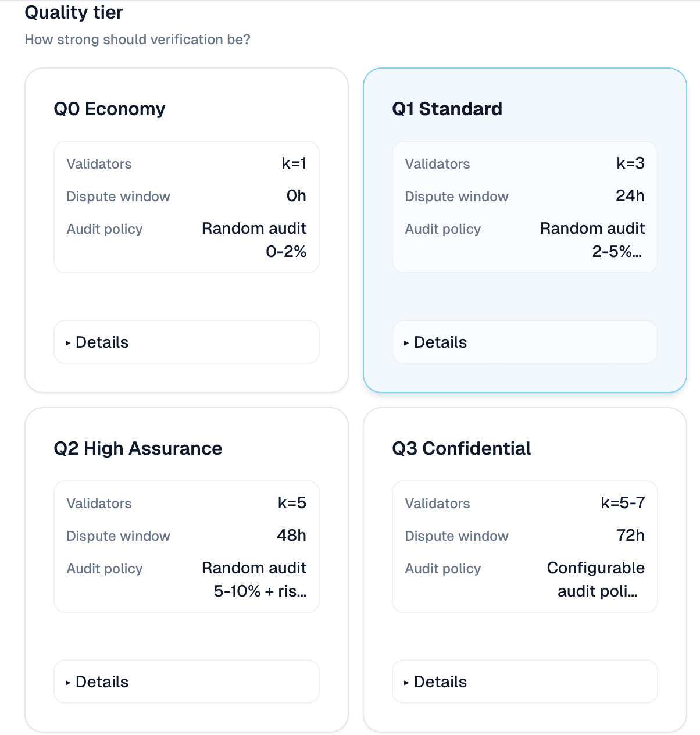Select the Q1 Standard tier card
Screen dimensions: 700x735
click(x=447, y=109)
